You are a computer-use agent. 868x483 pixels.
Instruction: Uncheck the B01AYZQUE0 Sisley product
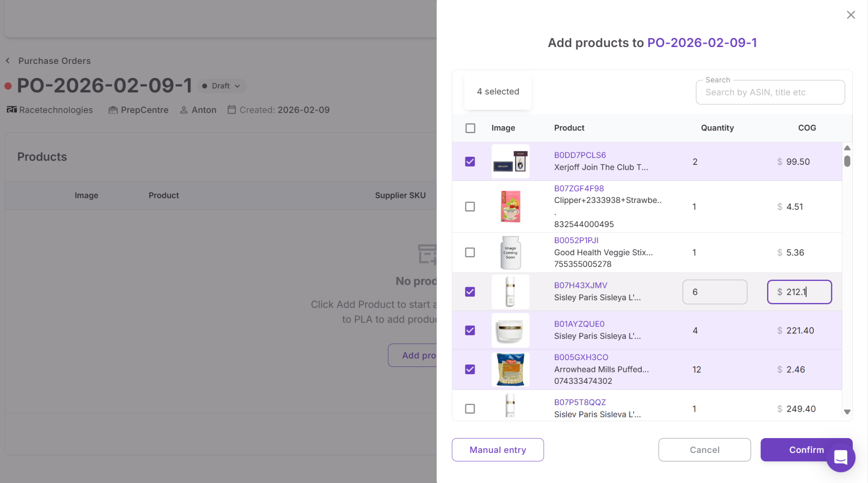(x=470, y=330)
